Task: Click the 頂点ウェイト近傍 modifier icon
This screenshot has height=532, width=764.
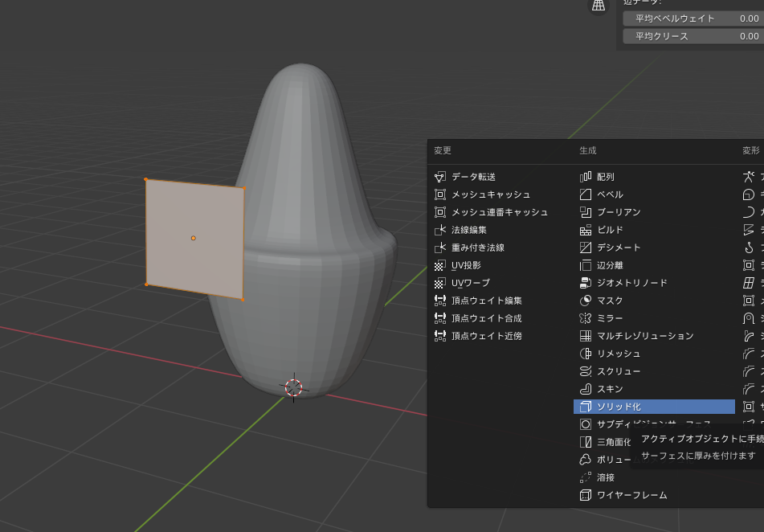Action: coord(440,336)
